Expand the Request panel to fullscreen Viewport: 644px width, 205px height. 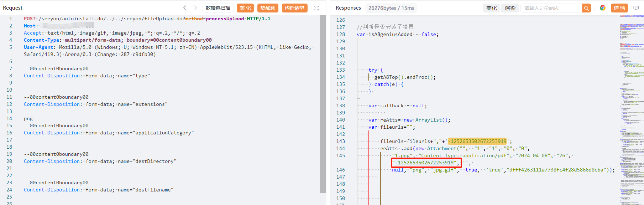pos(316,8)
